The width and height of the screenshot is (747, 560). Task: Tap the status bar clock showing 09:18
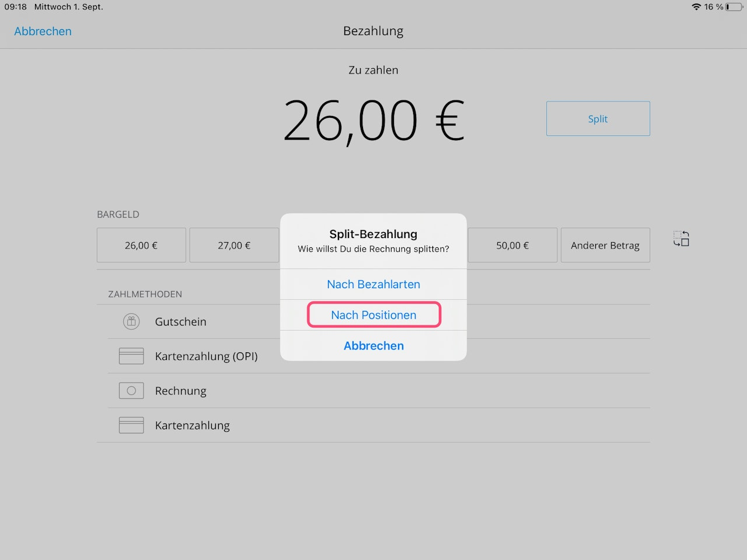click(16, 7)
